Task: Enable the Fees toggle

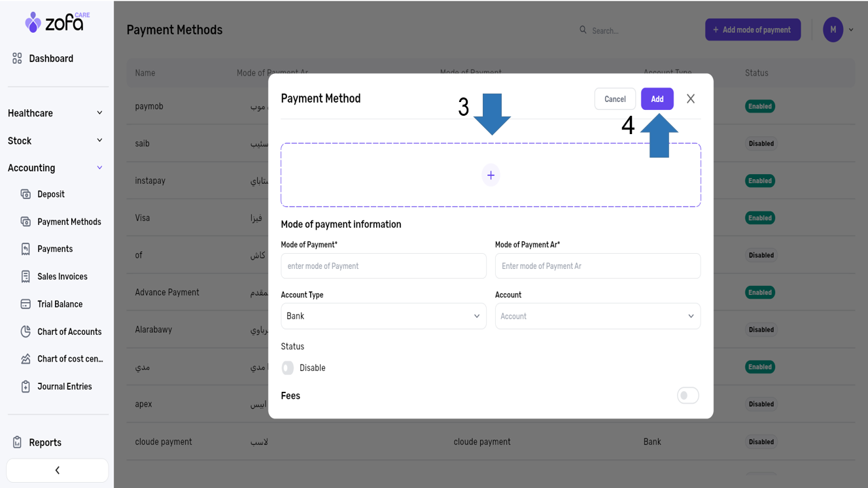Action: [687, 396]
